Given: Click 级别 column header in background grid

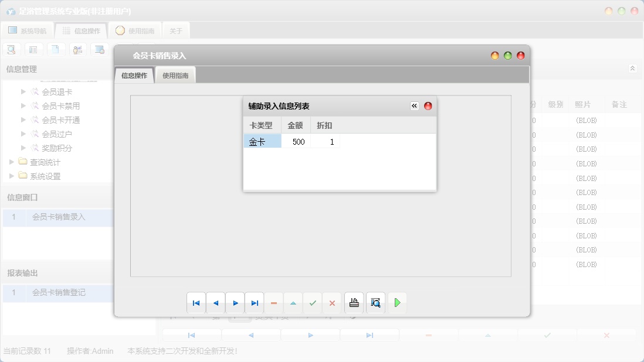Looking at the screenshot, I should tap(555, 104).
